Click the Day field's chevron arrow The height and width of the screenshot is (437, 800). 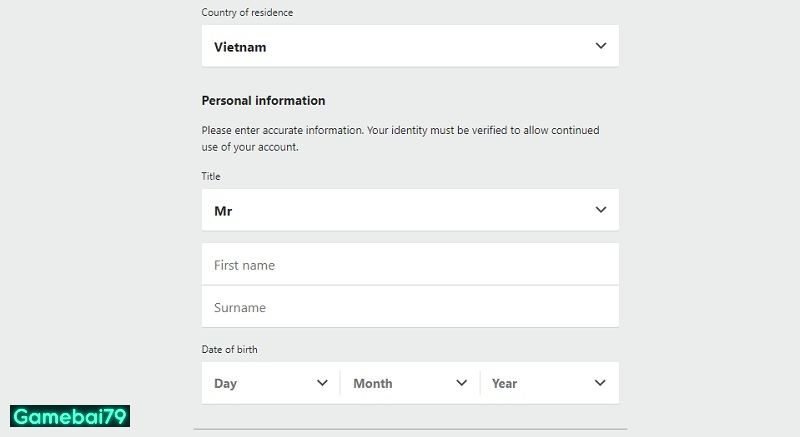(322, 383)
